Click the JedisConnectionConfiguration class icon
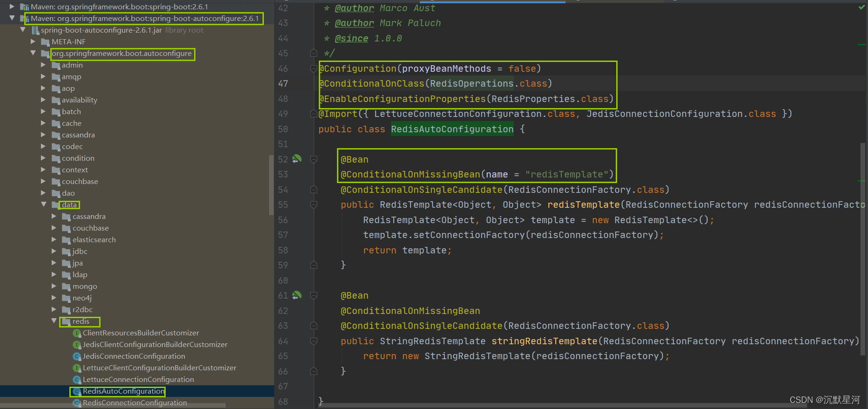Image resolution: width=868 pixels, height=409 pixels. [x=77, y=356]
